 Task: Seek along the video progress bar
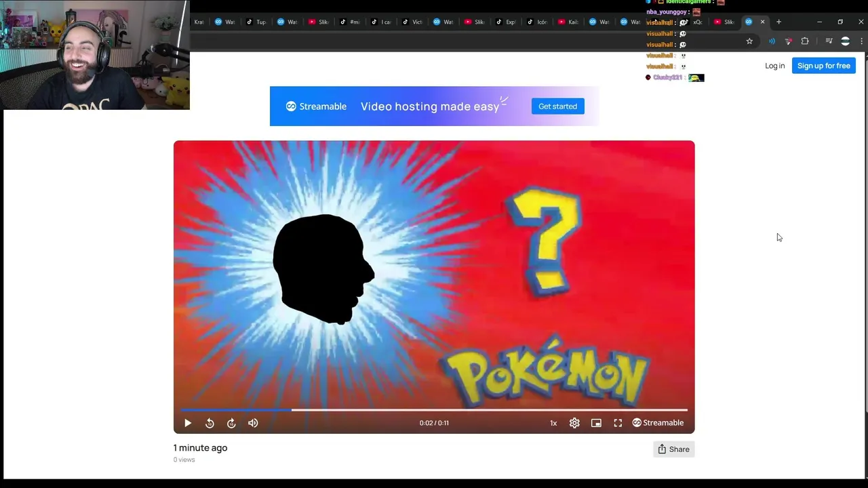click(434, 410)
